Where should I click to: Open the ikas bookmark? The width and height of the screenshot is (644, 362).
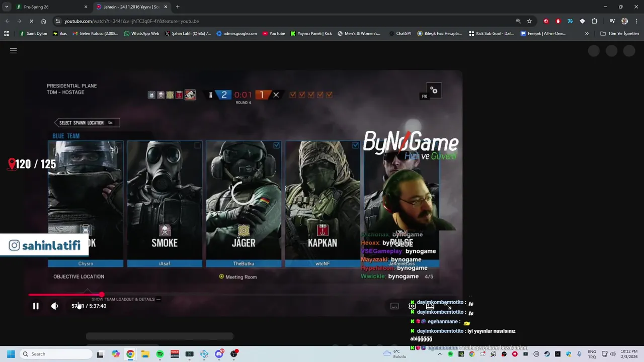[x=60, y=34]
